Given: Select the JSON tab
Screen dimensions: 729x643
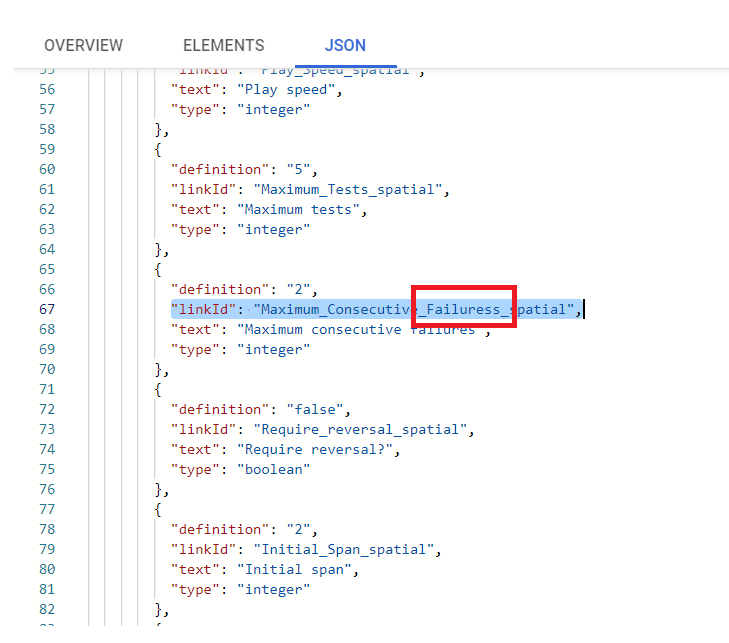Looking at the screenshot, I should tap(345, 46).
